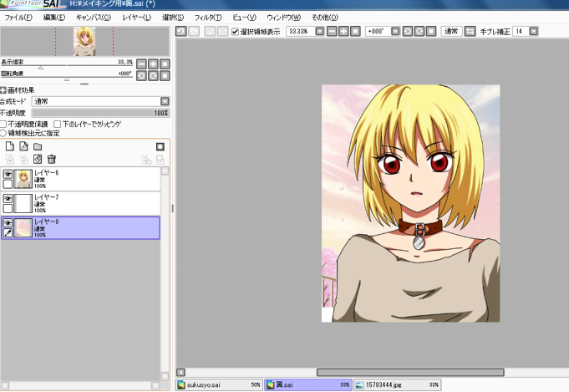Click the merge down layer icon
Screen dimensions: 569x392
[x=23, y=159]
